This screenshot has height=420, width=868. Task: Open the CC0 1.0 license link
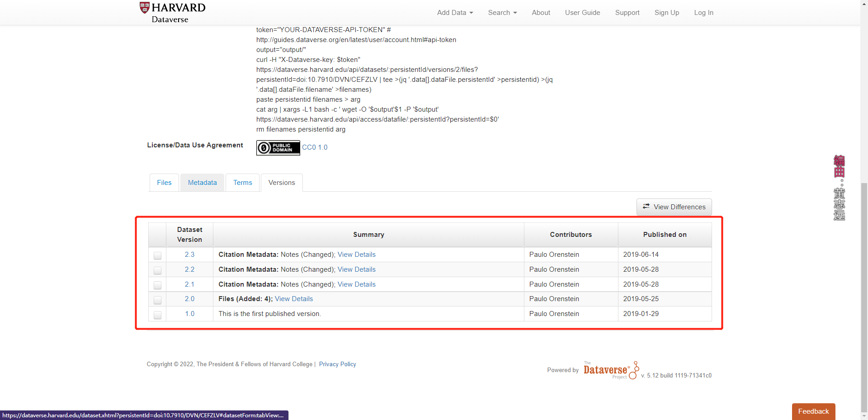tap(315, 147)
